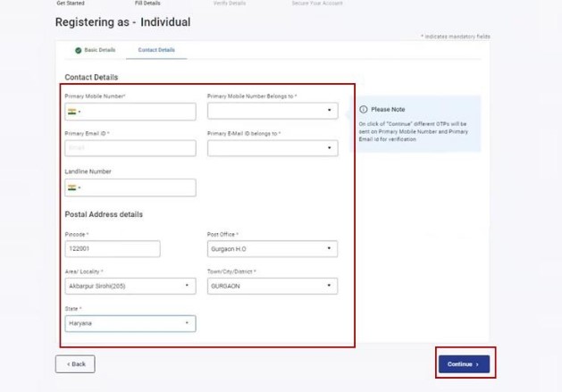562x392 pixels.
Task: Click the green checkmark beside Basic Details
Action: [x=78, y=50]
